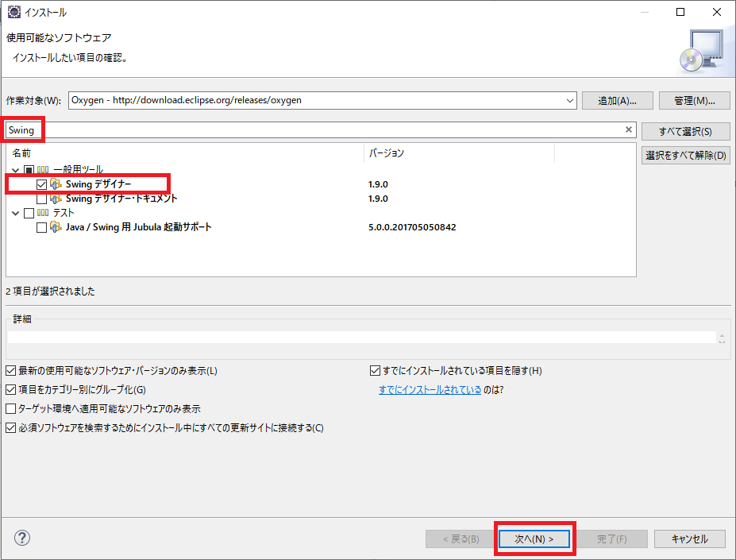The width and height of the screenshot is (736, 560).
Task: Click the テスト category icon
Action: click(x=43, y=213)
